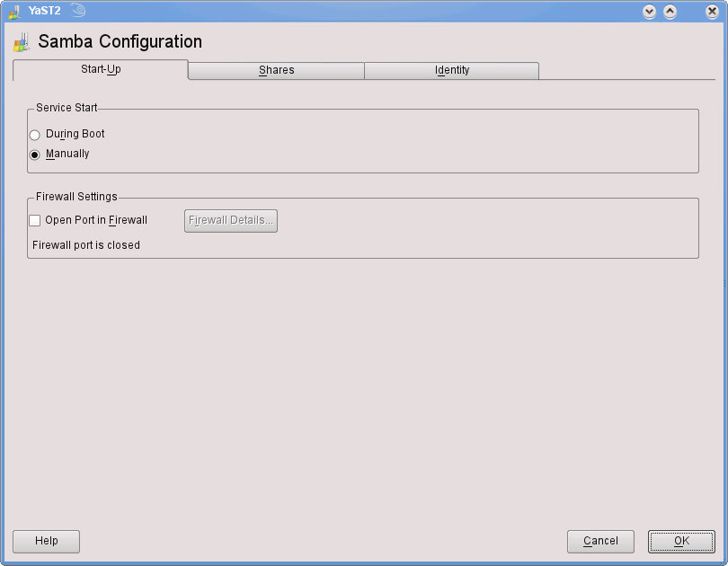Viewport: 728px width, 566px height.
Task: Select the During Boot radio button
Action: 35,135
